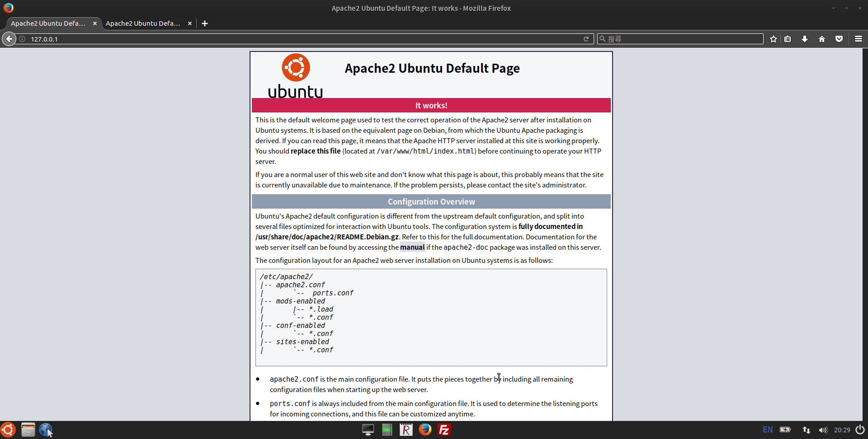Switch to the second Apache2 tab
The height and width of the screenshot is (439, 868).
(x=143, y=23)
